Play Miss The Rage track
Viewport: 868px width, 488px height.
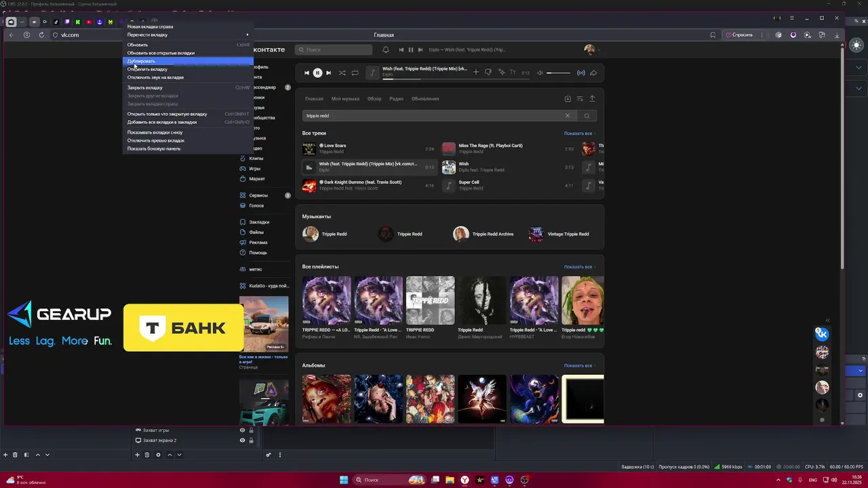[508, 148]
